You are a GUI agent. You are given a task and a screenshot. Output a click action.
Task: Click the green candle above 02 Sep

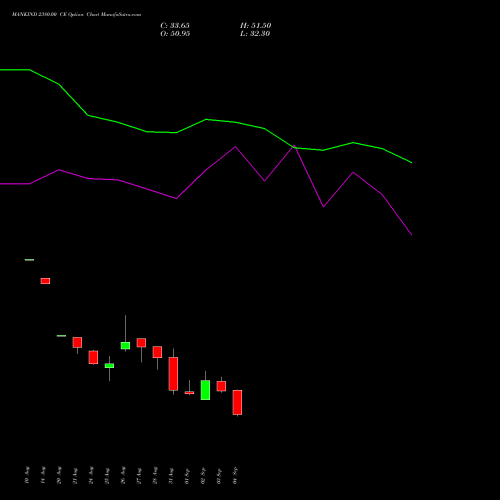205,390
